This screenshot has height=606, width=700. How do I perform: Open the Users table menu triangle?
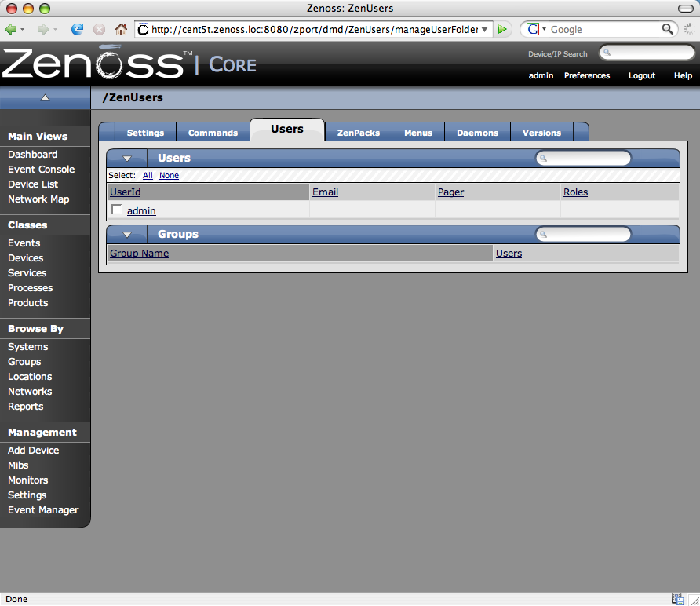click(127, 158)
